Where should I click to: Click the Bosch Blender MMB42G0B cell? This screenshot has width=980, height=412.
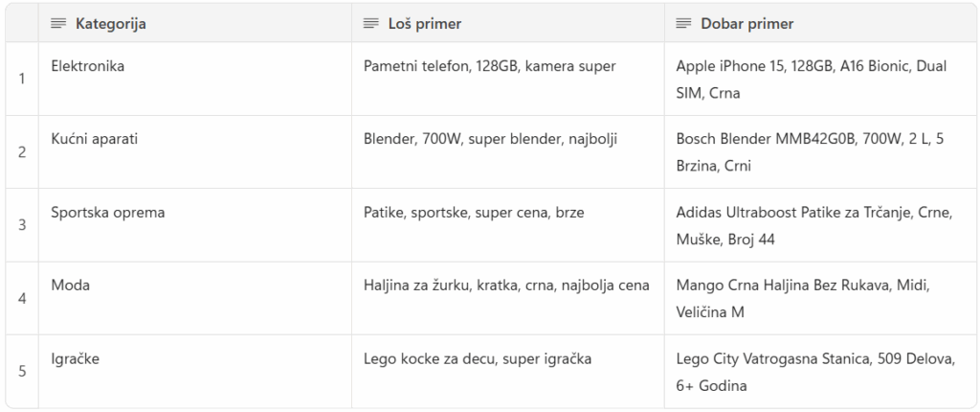(x=820, y=152)
